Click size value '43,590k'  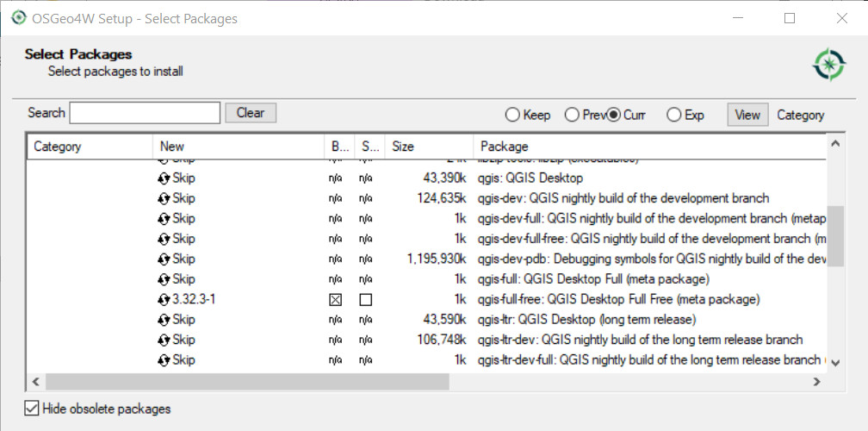pos(444,320)
